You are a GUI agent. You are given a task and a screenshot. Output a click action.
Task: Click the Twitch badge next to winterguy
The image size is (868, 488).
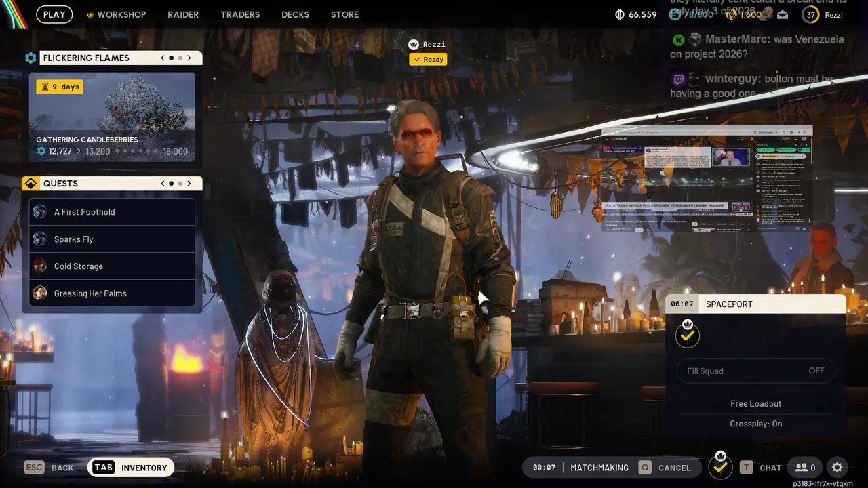tap(678, 79)
